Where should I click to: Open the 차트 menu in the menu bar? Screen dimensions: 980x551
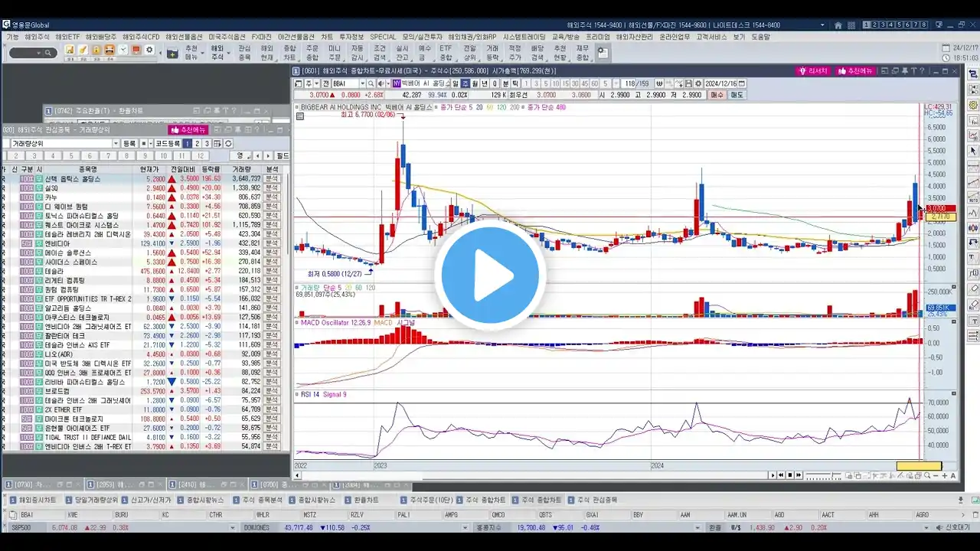point(327,37)
